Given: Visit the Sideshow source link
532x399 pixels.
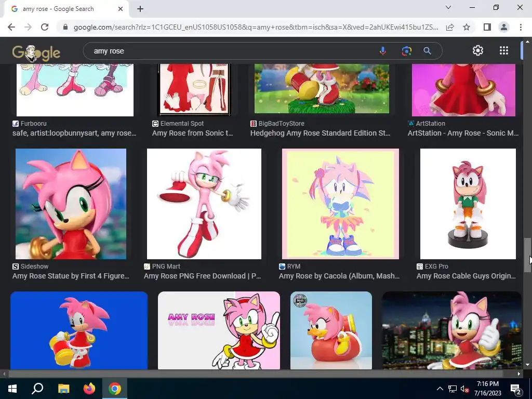Looking at the screenshot, I should (31, 267).
